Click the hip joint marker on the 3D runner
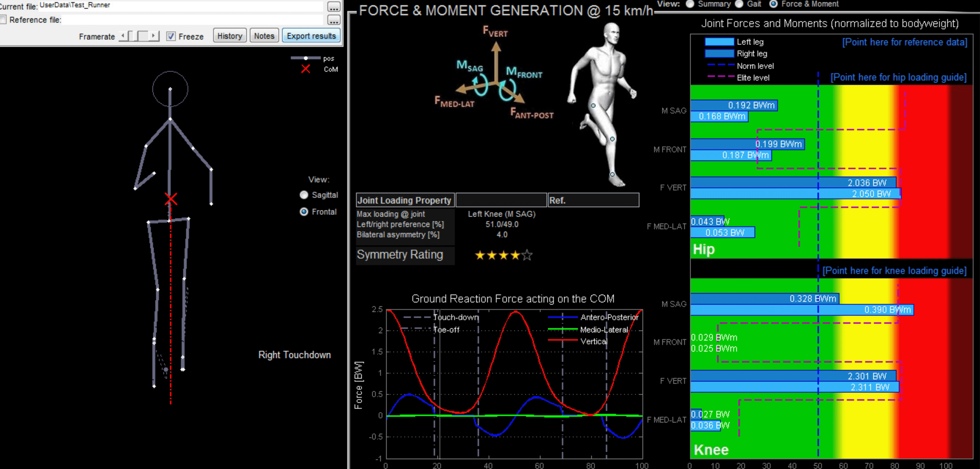 tap(593, 105)
